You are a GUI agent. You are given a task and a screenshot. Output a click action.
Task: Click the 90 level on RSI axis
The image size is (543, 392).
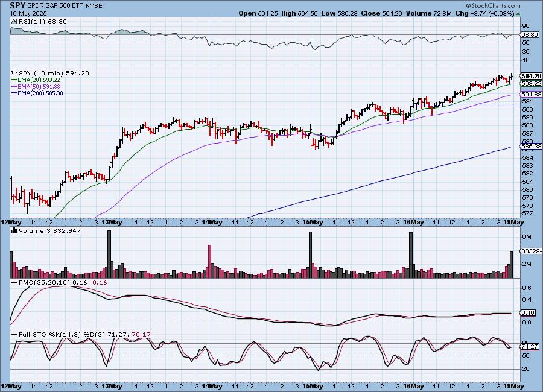tap(526, 26)
